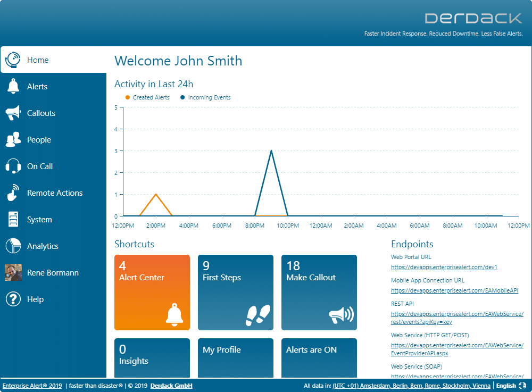Navigate to the System section
Screen dimensions: 532x392
[13, 219]
